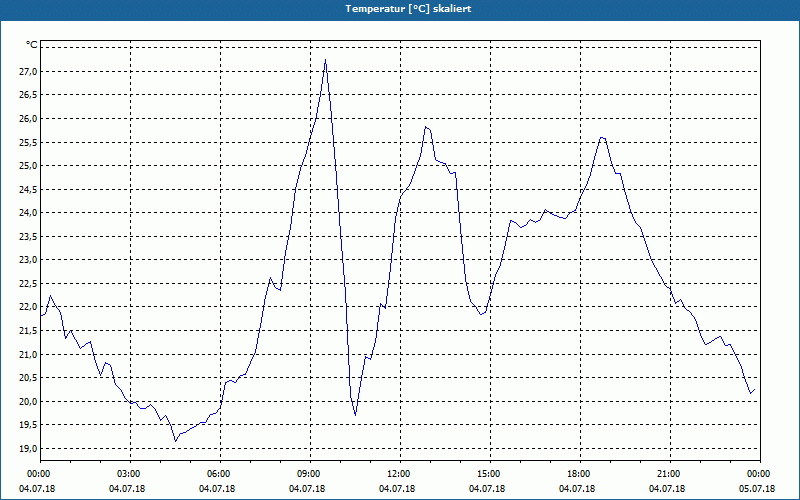Click the '27,0' y-axis label
This screenshot has width=800, height=500.
[x=28, y=72]
